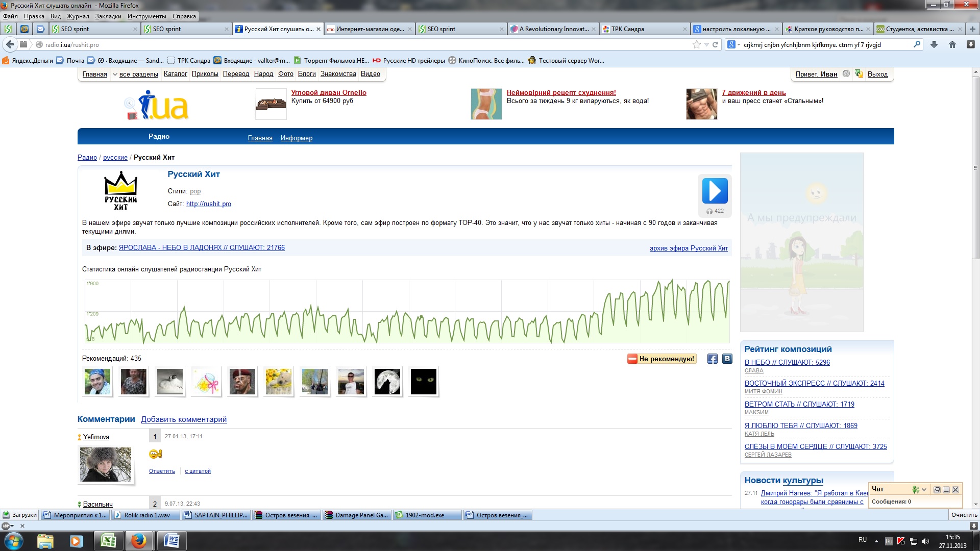Click the Kaspersky tray icon
This screenshot has width=980, height=551.
901,541
